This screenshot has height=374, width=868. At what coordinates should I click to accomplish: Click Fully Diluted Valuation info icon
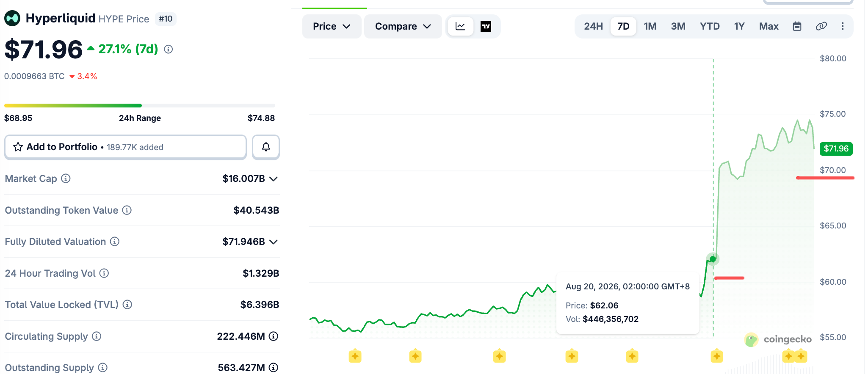pos(115,242)
